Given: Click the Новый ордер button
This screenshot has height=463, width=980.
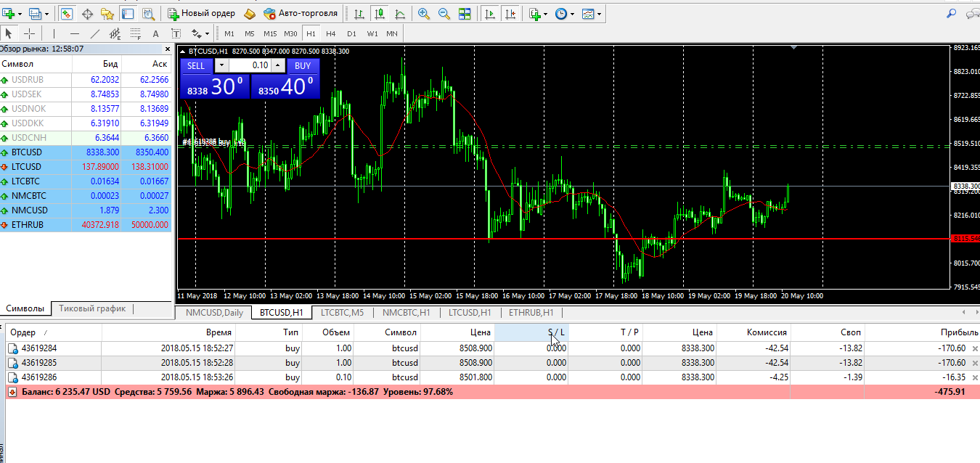Looking at the screenshot, I should pos(202,14).
